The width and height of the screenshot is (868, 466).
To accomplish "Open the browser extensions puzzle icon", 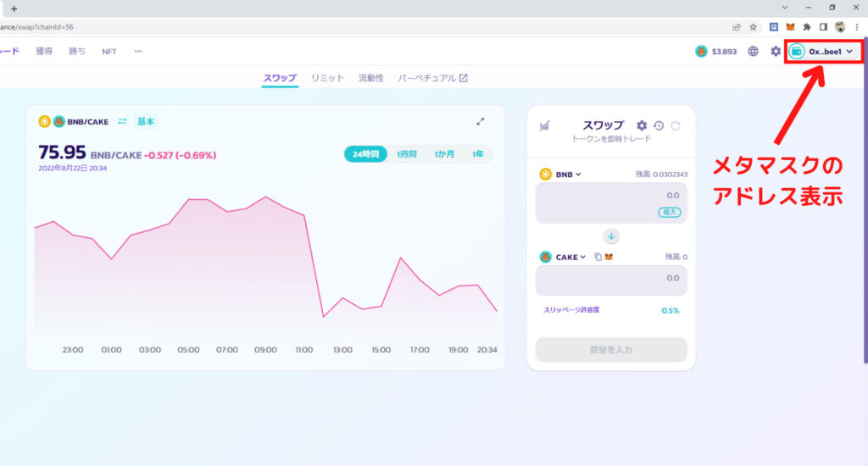I will [x=807, y=26].
